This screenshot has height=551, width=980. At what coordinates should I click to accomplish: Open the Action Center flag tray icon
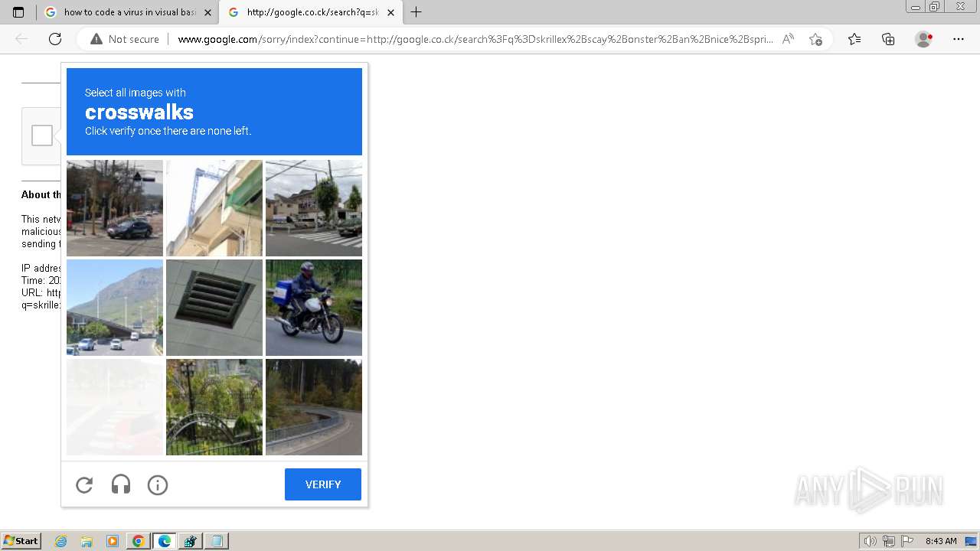pos(907,541)
